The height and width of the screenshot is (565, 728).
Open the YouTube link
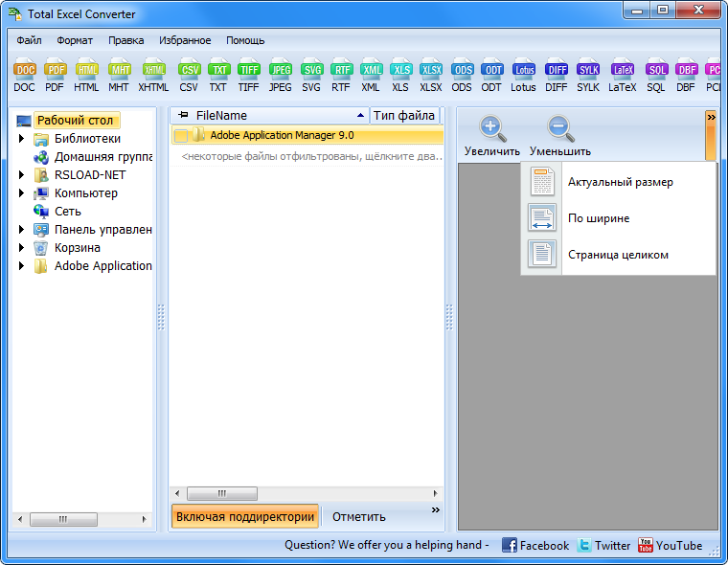671,545
